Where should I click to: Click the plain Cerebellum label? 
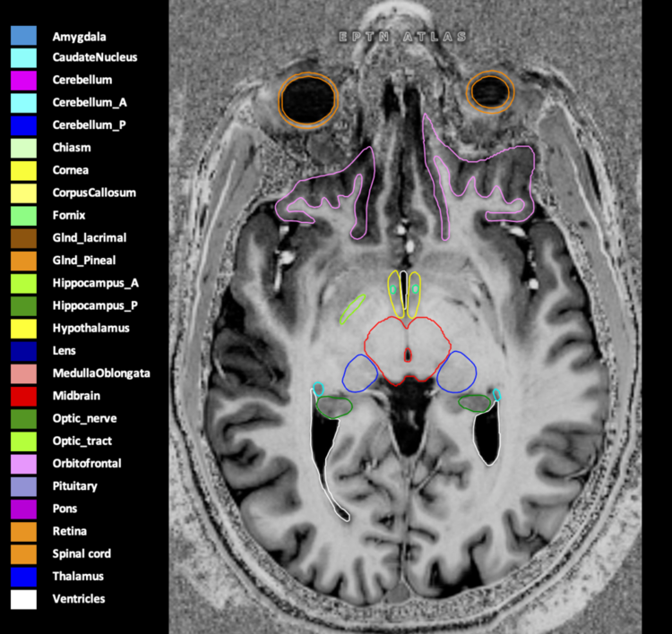82,80
